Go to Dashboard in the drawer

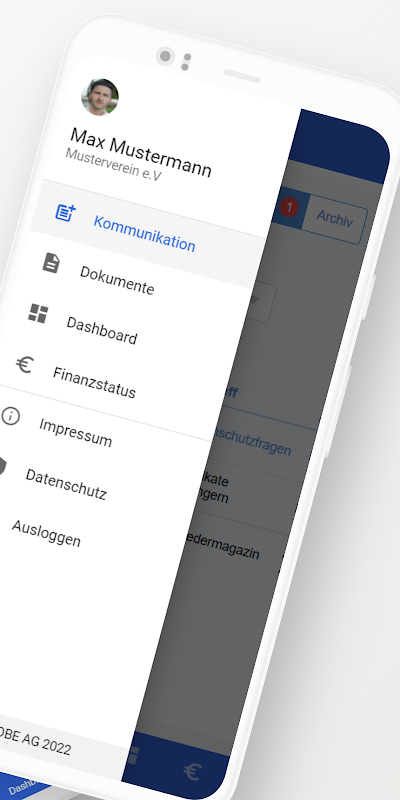tap(102, 330)
